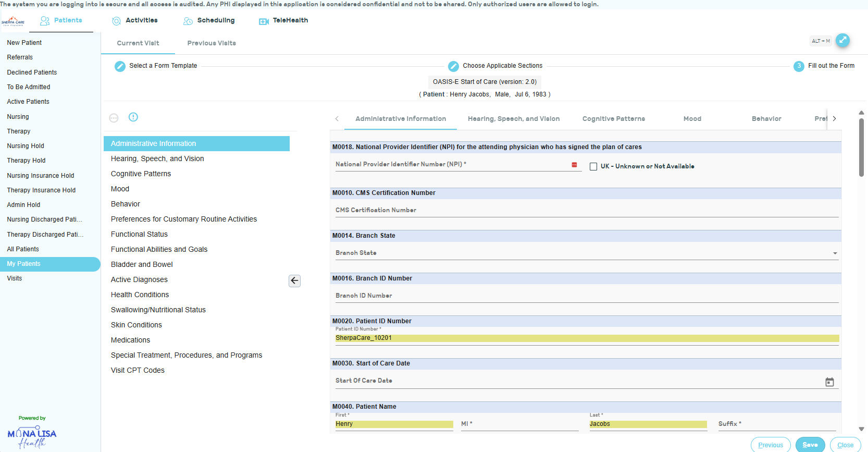Select Active Diagnoses in section list
Image resolution: width=868 pixels, height=452 pixels.
click(x=139, y=280)
